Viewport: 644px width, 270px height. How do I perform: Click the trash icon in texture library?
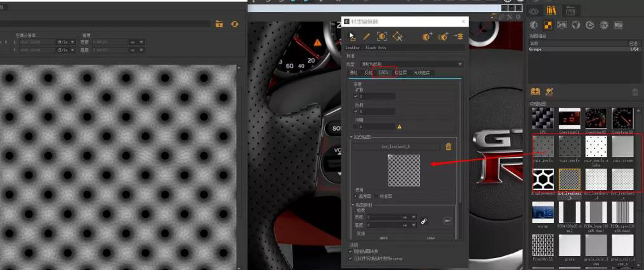(x=635, y=92)
